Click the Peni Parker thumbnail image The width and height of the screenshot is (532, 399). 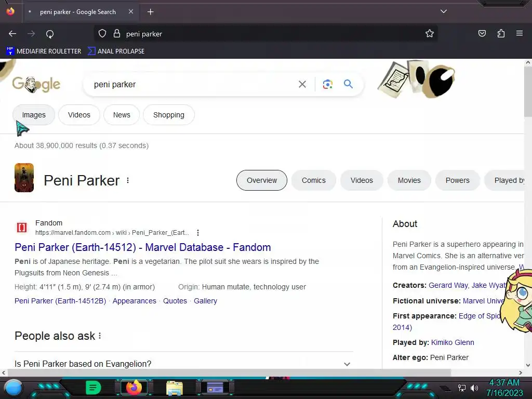[24, 178]
